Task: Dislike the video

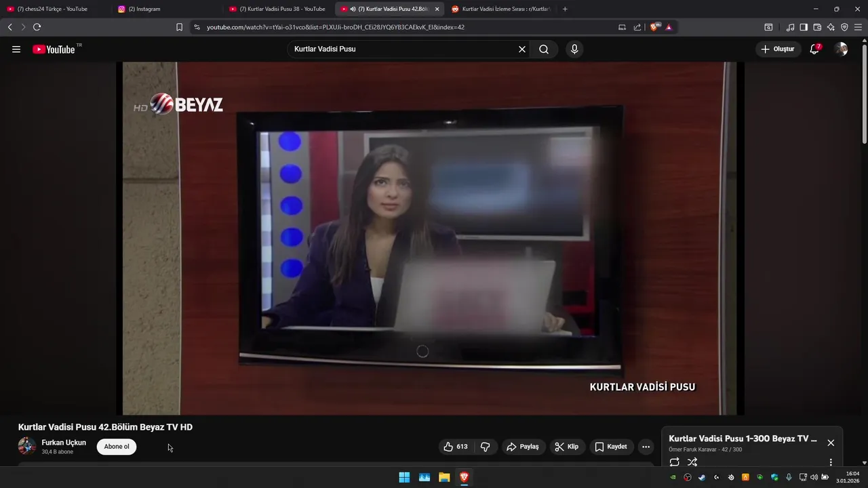Action: tap(485, 447)
